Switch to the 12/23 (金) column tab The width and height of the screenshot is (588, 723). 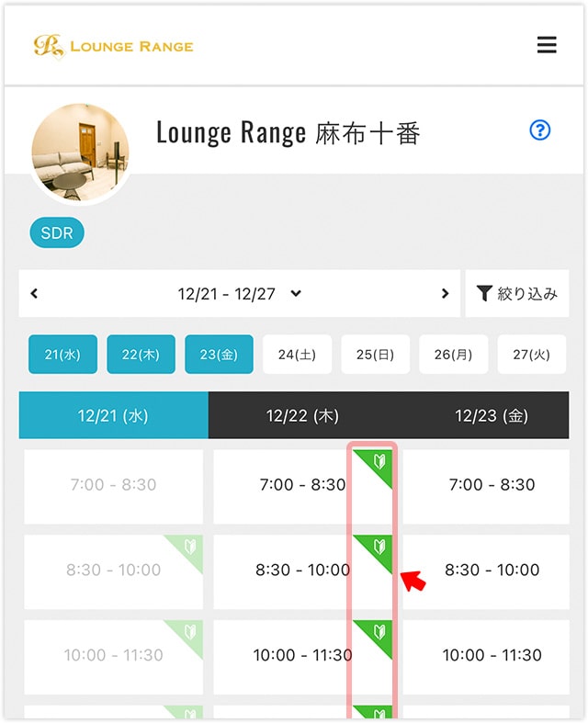point(491,415)
